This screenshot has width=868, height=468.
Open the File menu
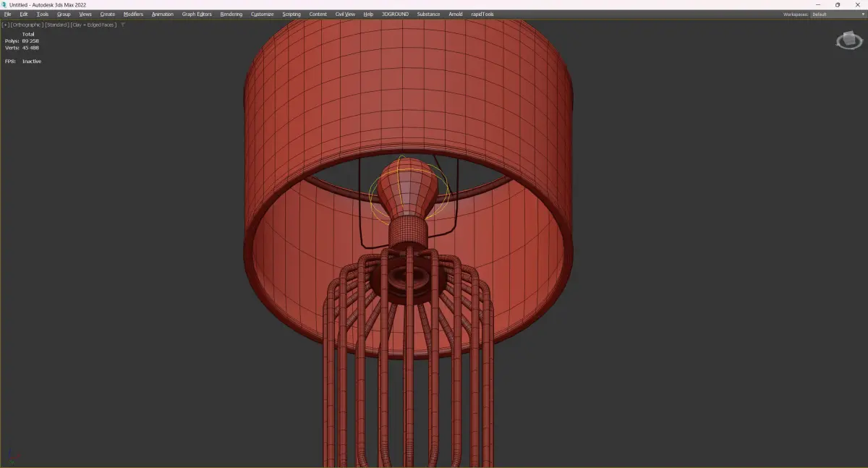click(x=7, y=14)
